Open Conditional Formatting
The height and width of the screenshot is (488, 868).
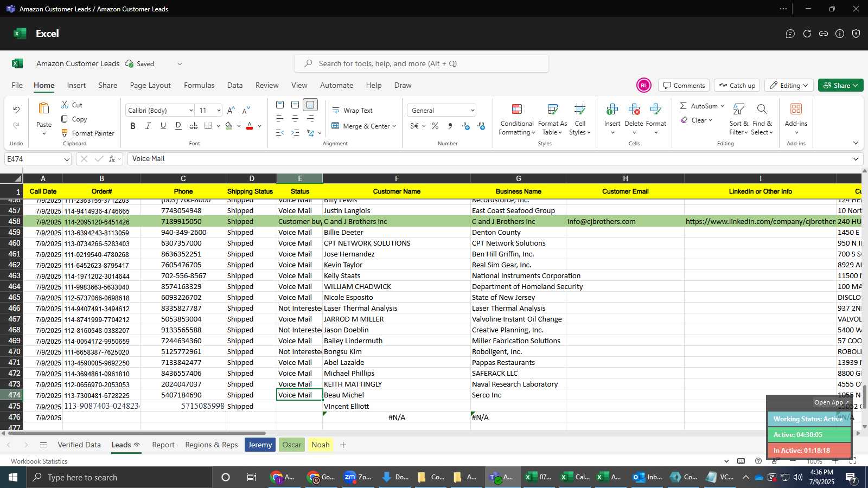[517, 119]
